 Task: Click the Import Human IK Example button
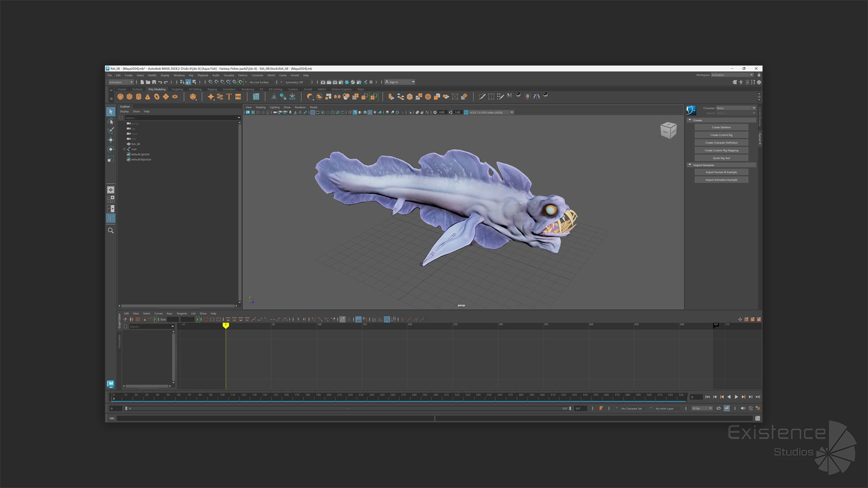721,172
